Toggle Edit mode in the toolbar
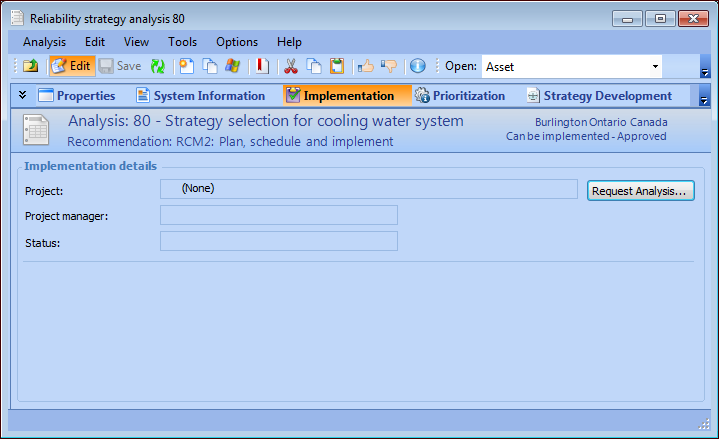 click(x=72, y=66)
